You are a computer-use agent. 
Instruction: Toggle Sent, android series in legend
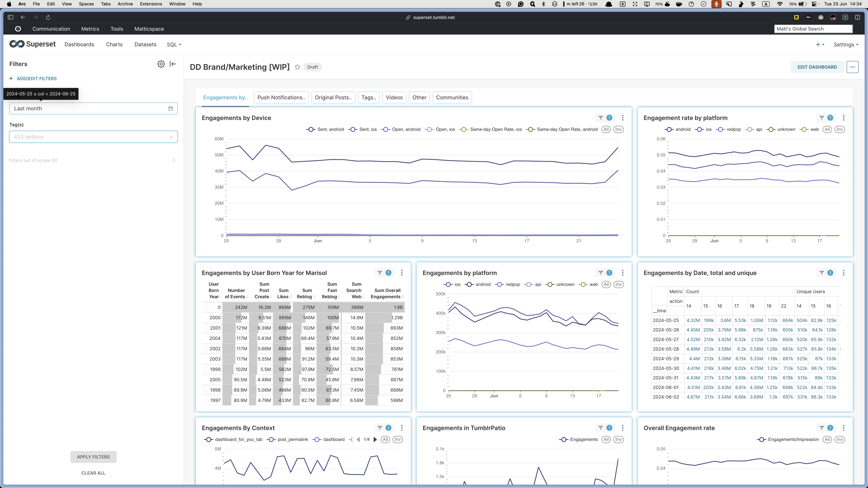click(325, 129)
